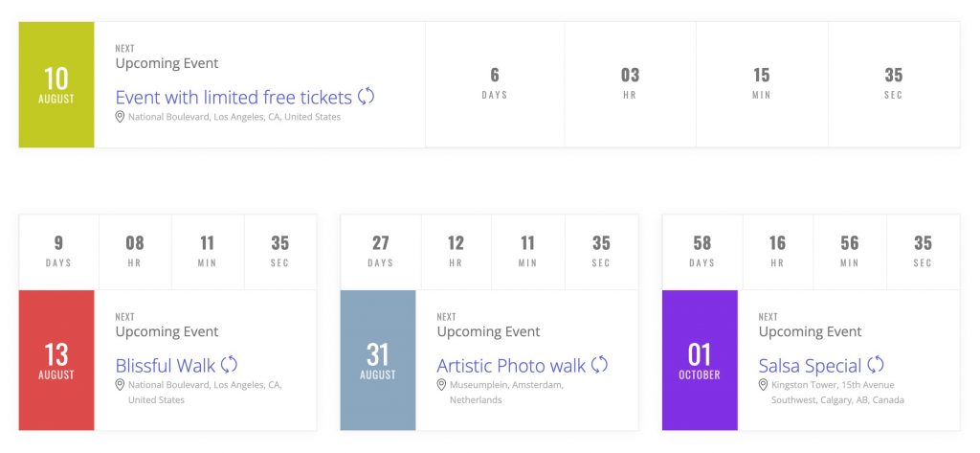Click the 27 Days countdown cell

pos(381,252)
